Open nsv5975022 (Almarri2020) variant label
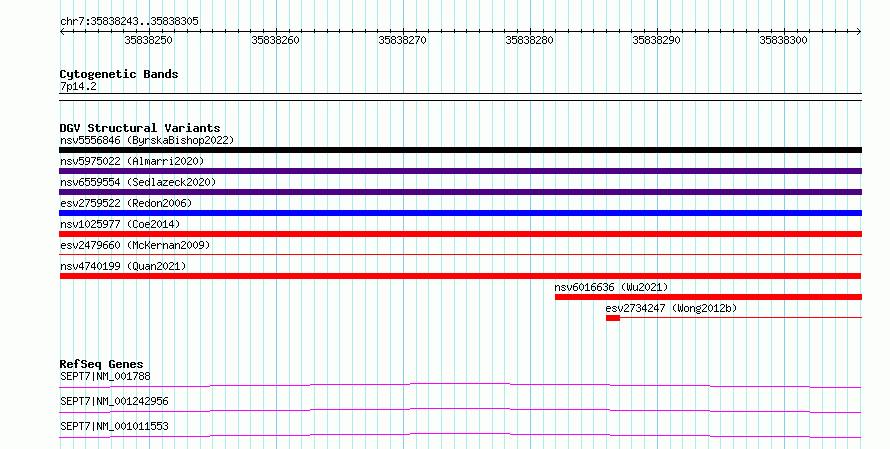 point(132,161)
